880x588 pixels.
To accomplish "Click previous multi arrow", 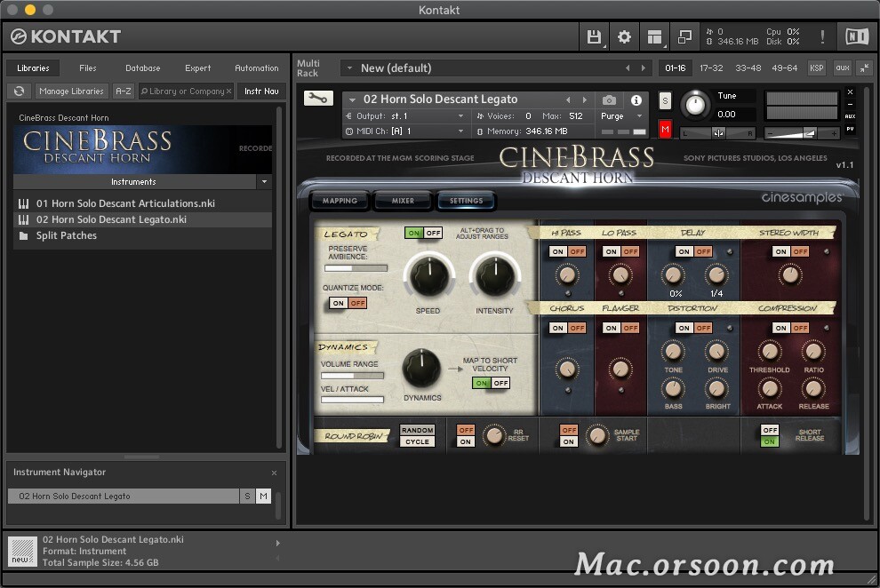I will click(628, 68).
